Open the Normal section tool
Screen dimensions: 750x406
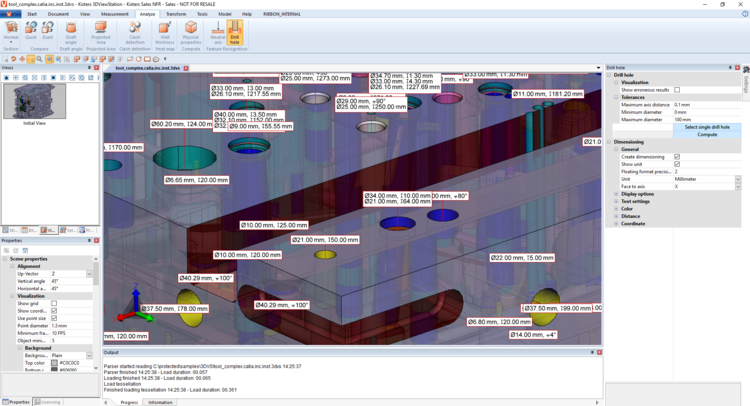tap(11, 32)
